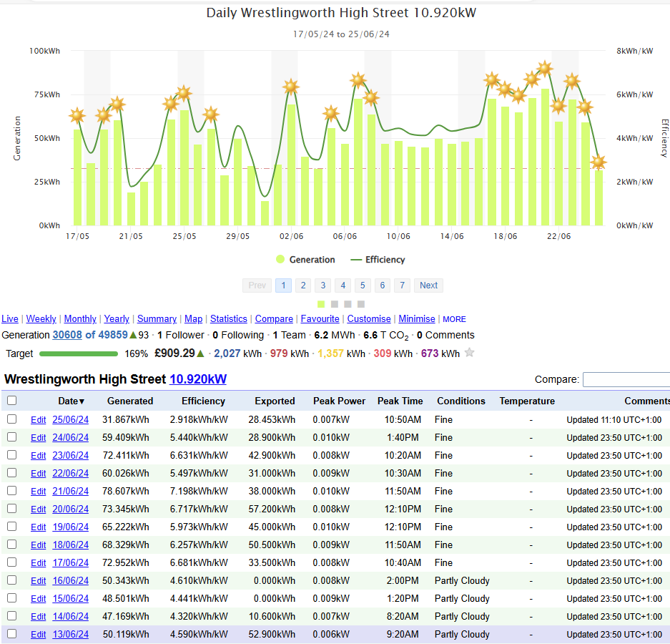Click the Efficiency legend label

pos(385,260)
